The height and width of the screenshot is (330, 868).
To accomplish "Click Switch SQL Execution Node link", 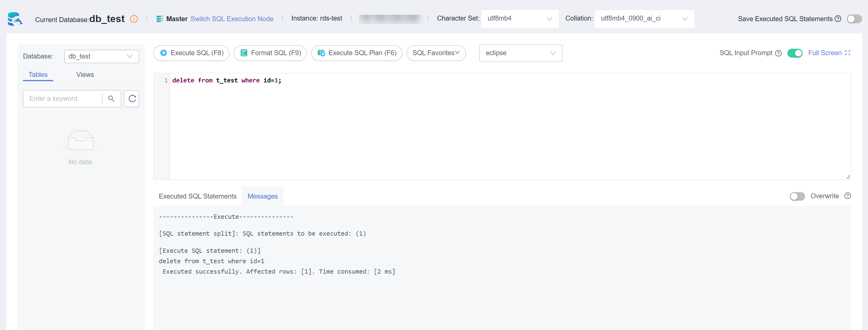I will (232, 19).
